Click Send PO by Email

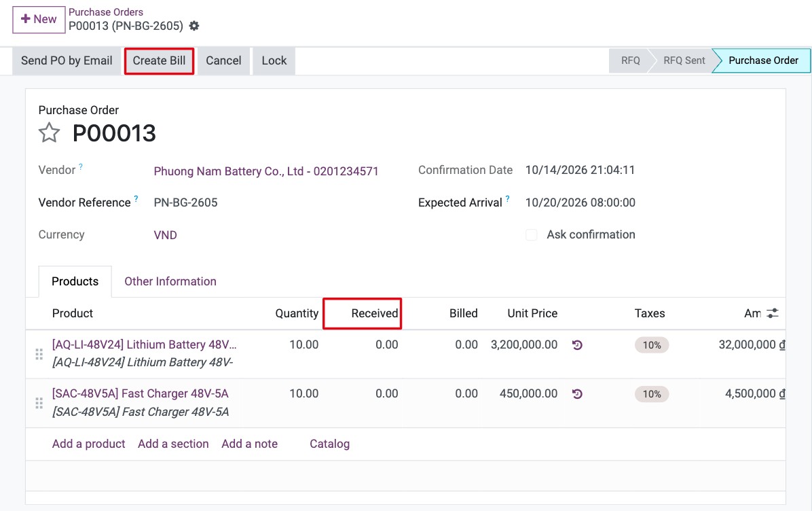click(x=67, y=60)
